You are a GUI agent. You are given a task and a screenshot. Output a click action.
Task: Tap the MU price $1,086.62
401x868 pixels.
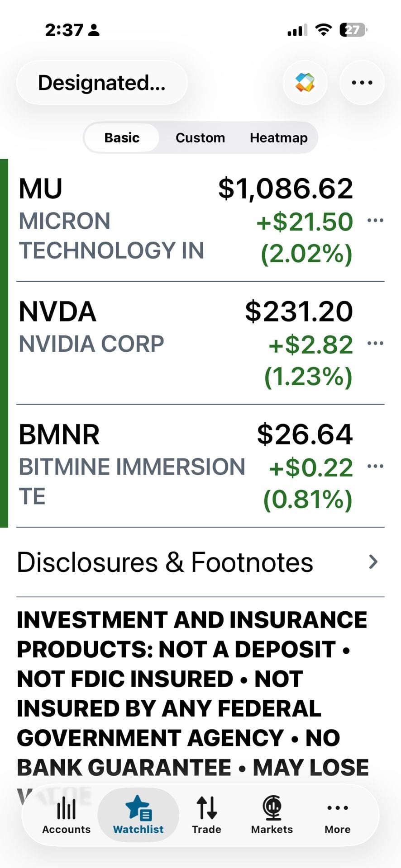click(286, 189)
